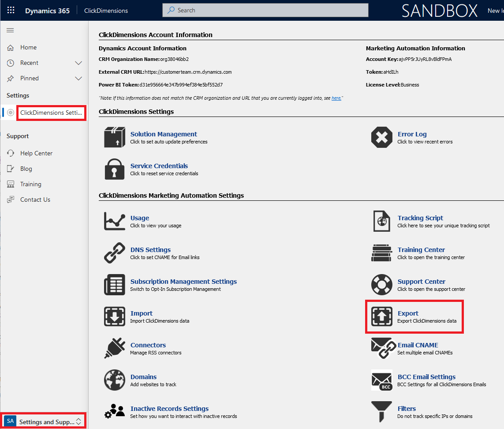Click the Service Credentials padlock icon
Screen dimensions: 504x429
coord(115,169)
